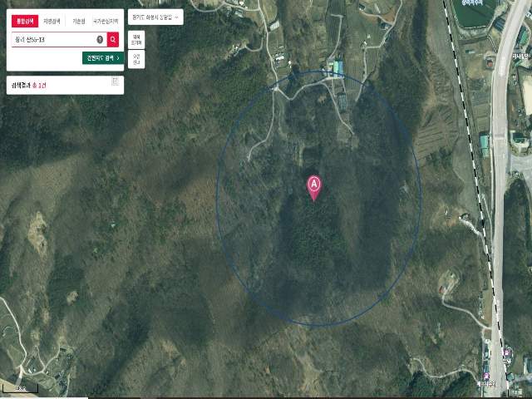Open the green simple map search button
This screenshot has width=532, height=399.
tap(103, 58)
